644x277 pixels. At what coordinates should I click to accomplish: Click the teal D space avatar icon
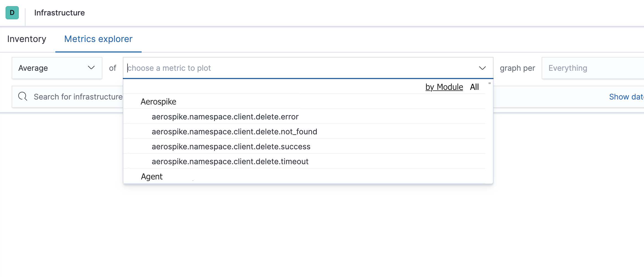pyautogui.click(x=12, y=13)
